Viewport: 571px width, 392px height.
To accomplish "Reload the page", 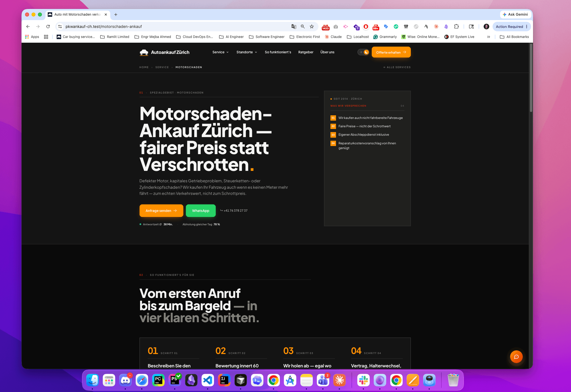I will [x=48, y=27].
